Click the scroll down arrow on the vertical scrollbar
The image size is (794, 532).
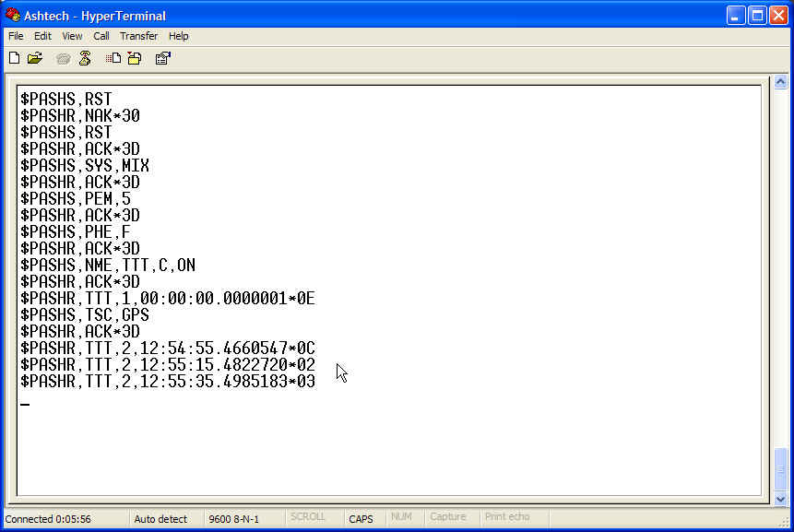[781, 497]
